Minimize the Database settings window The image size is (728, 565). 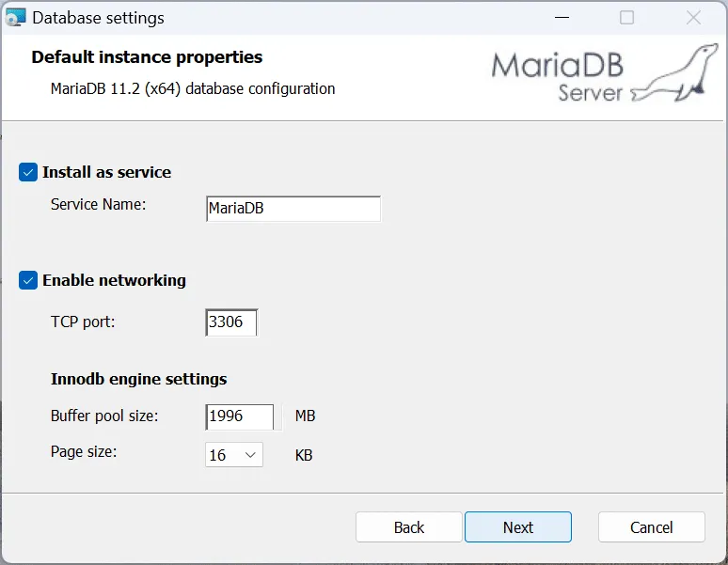point(562,18)
